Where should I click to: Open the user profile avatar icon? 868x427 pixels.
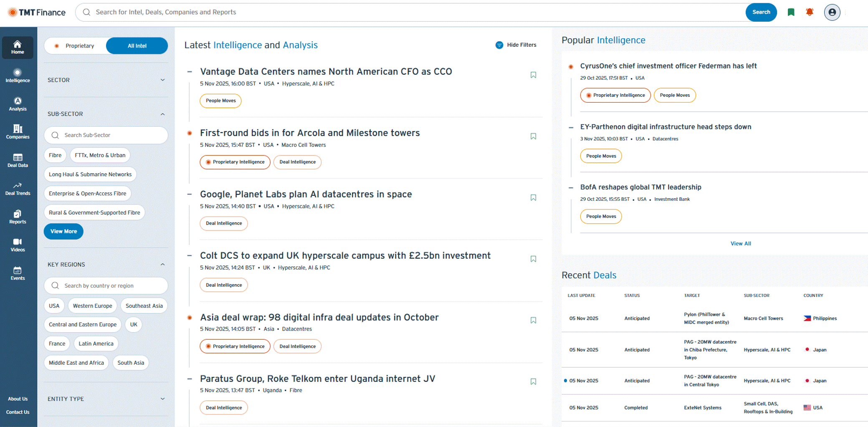click(x=832, y=12)
